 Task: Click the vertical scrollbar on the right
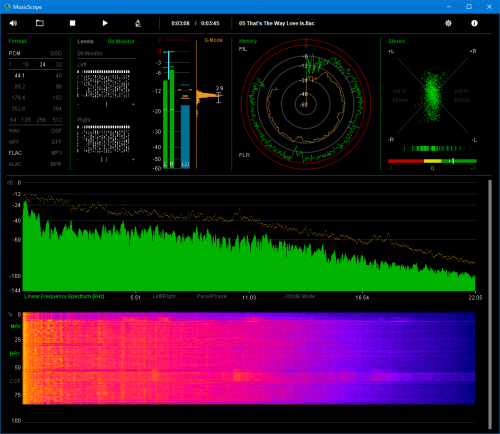click(490, 304)
